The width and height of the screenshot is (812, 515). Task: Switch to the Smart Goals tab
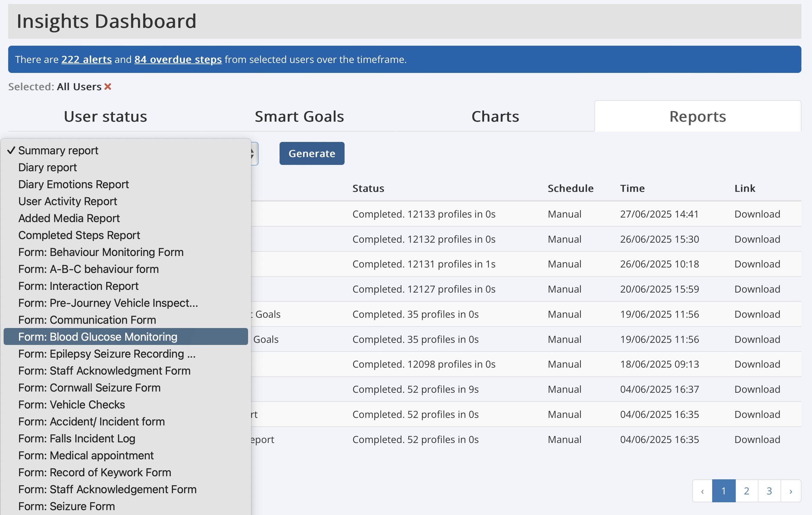tap(299, 116)
